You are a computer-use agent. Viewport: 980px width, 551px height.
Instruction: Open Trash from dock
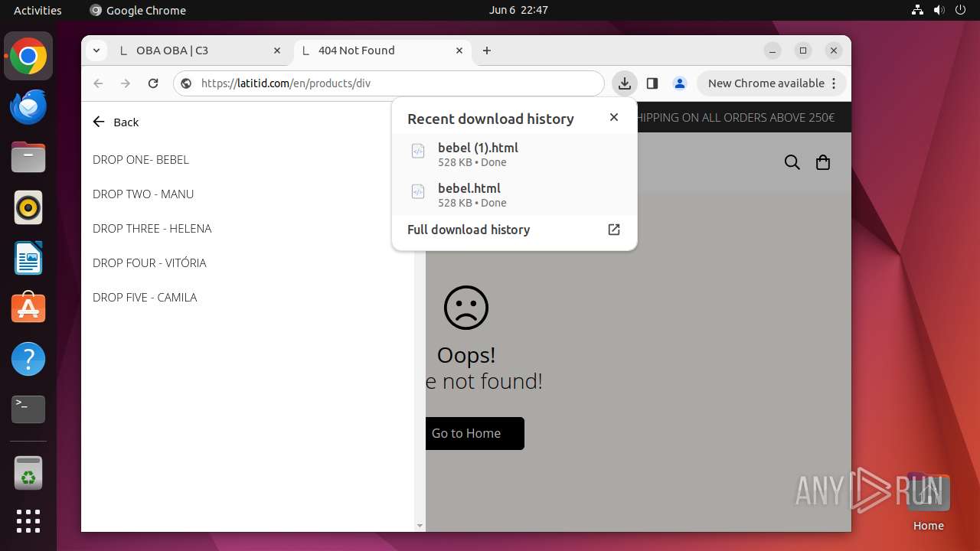(28, 473)
